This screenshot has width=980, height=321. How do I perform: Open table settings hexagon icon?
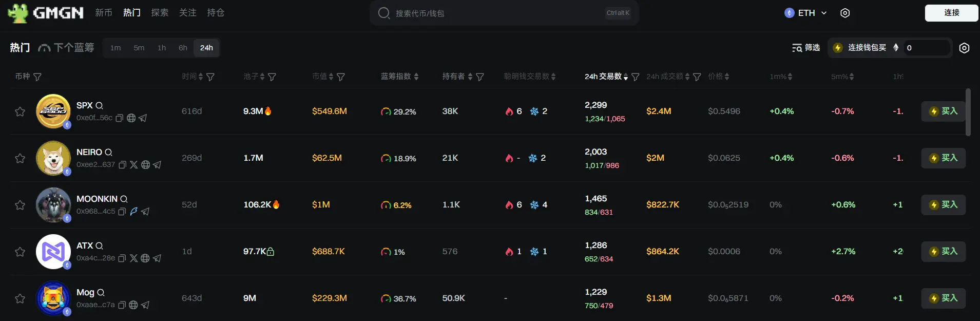[964, 48]
